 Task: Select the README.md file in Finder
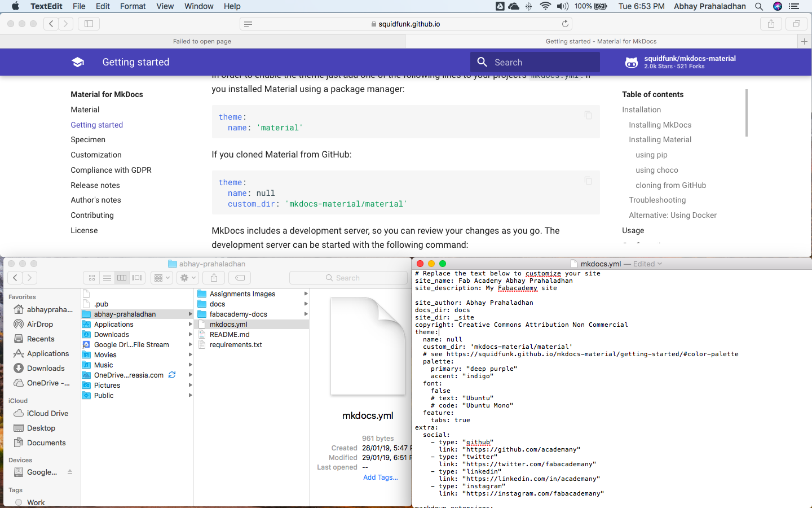tap(230, 334)
